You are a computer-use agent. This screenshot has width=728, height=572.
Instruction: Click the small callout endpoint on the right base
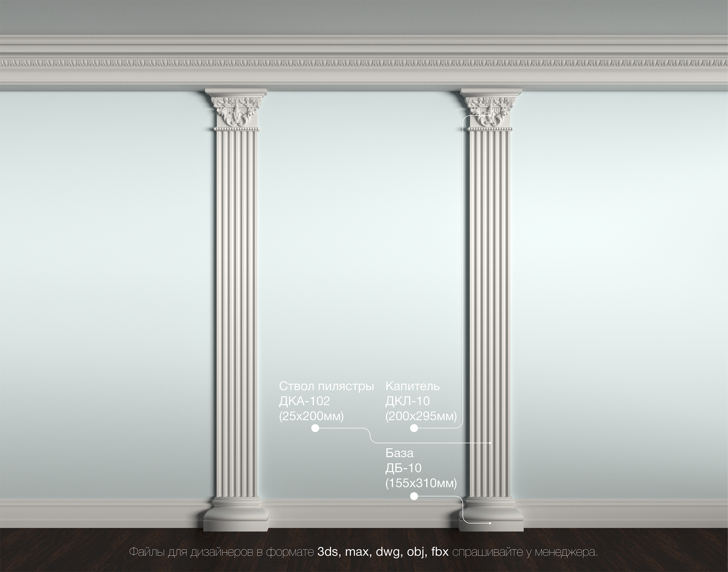click(490, 523)
